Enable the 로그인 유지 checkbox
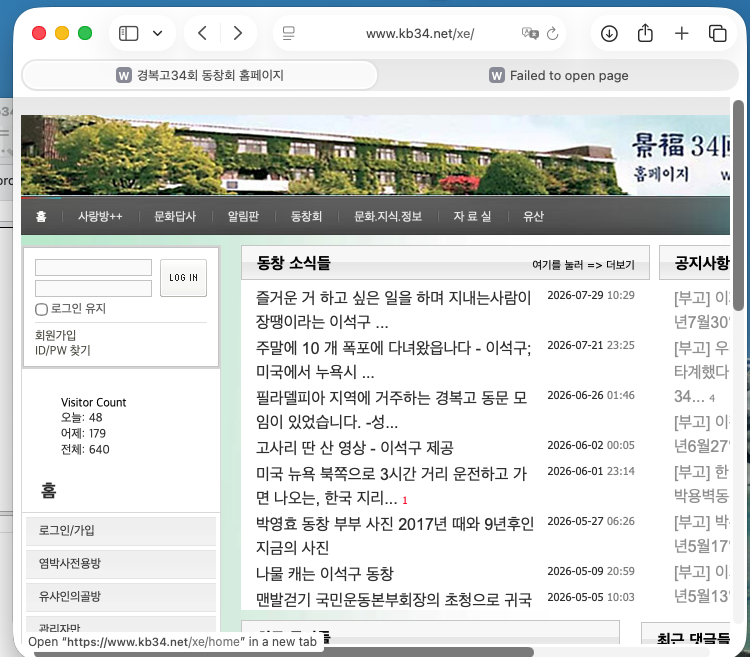The width and height of the screenshot is (750, 657). 42,309
